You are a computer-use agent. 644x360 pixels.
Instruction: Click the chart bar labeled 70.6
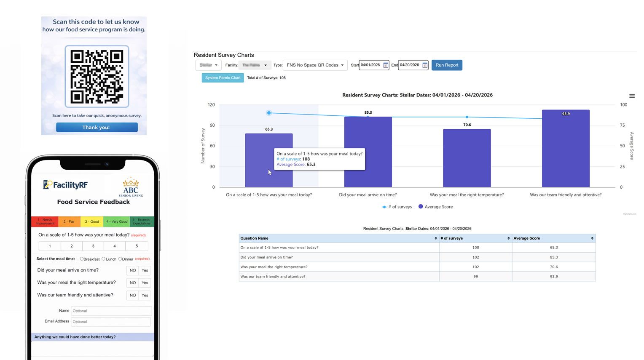coord(467,158)
